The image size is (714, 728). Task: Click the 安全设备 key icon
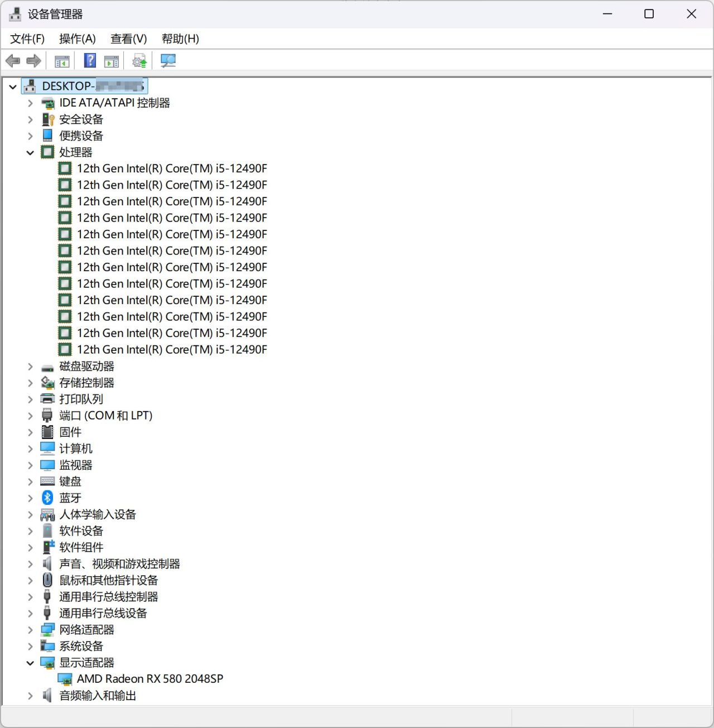coord(48,119)
